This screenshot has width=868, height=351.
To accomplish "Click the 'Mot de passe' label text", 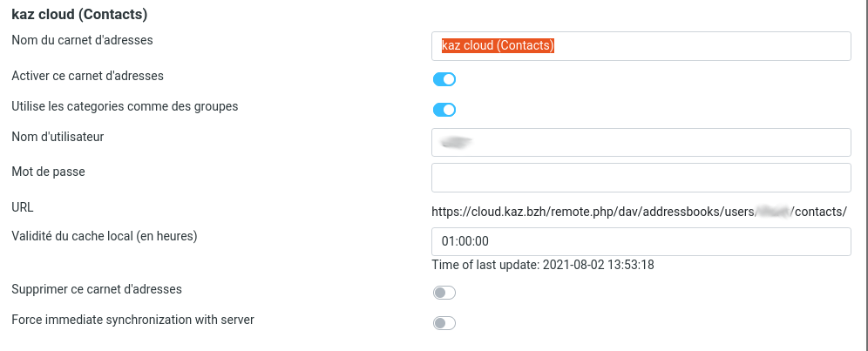I will (48, 172).
